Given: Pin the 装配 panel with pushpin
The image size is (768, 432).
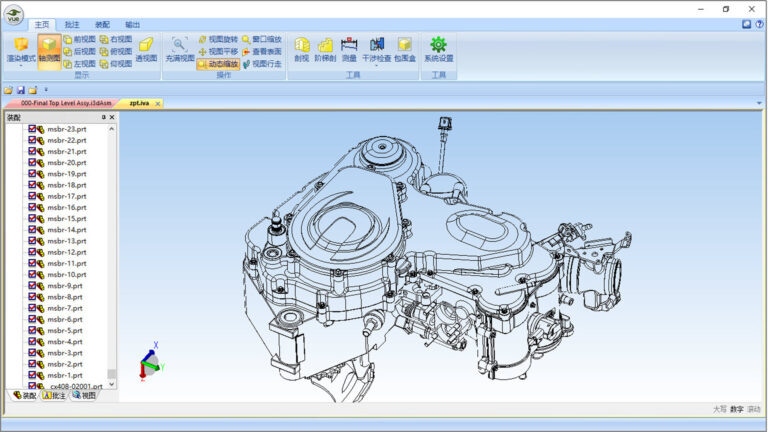Looking at the screenshot, I should coord(103,118).
